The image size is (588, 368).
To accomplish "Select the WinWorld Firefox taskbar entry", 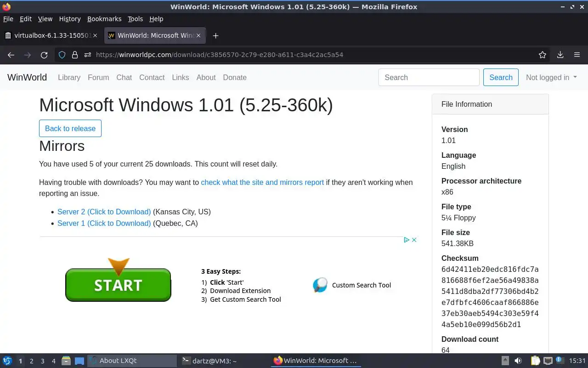I will coord(316,361).
